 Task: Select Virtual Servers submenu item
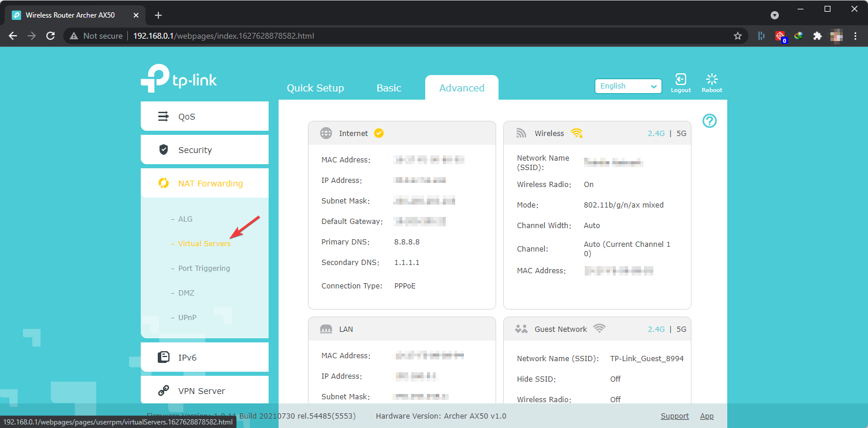click(204, 244)
